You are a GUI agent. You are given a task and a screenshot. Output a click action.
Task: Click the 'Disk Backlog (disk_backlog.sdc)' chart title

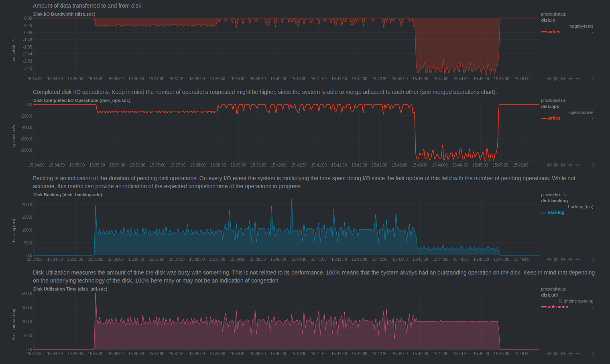[x=67, y=195]
